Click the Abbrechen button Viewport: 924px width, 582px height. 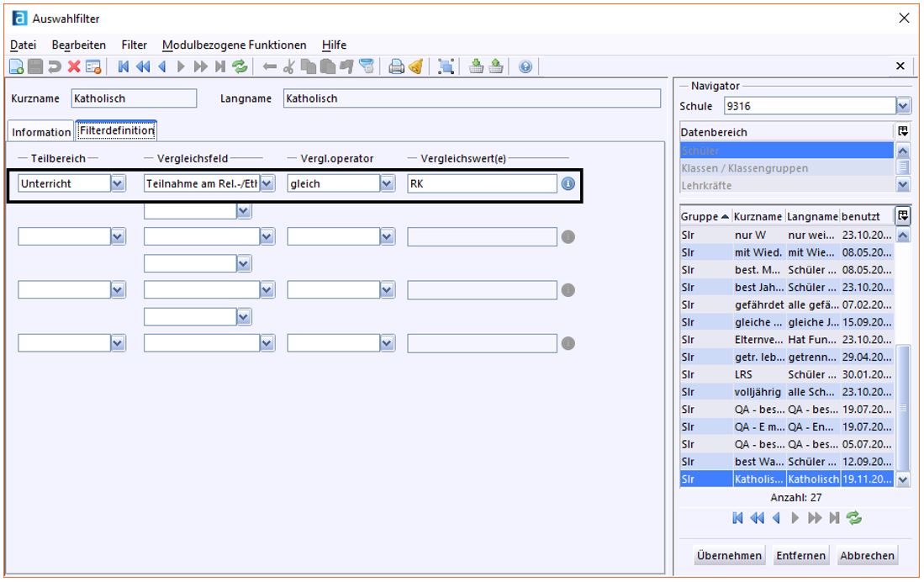pos(867,555)
